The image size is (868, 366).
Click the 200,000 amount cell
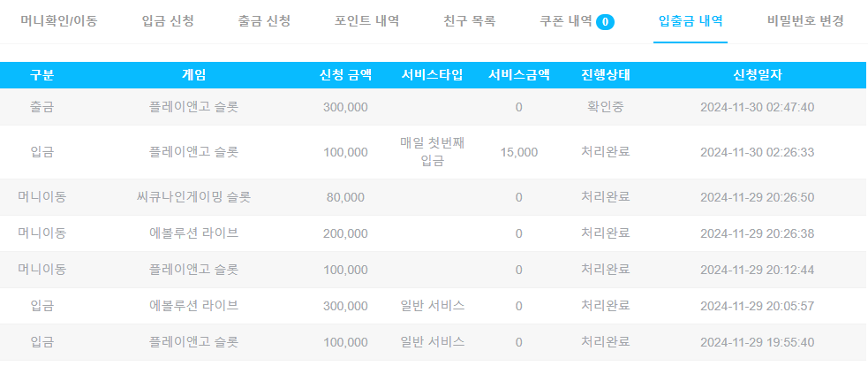[x=345, y=234]
